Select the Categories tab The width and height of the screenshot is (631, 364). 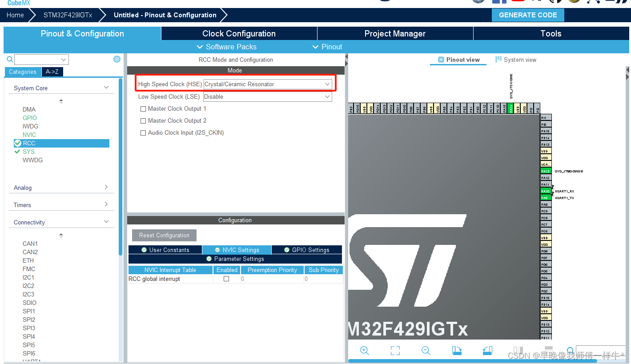click(x=23, y=72)
